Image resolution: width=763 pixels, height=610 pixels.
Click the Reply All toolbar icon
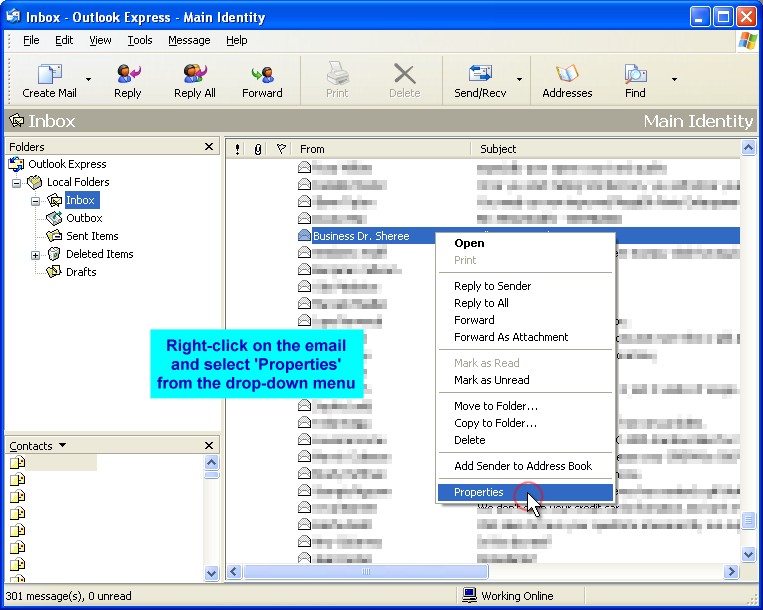click(194, 75)
